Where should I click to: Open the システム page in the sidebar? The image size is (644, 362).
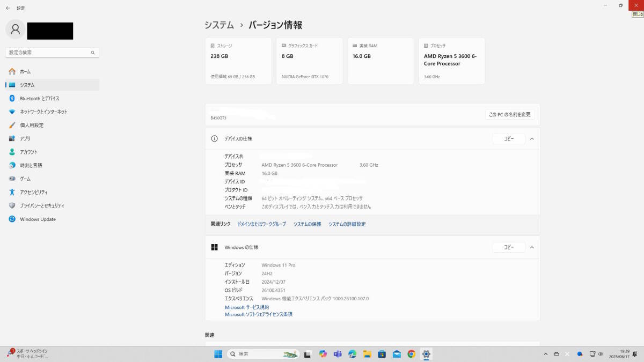click(52, 85)
